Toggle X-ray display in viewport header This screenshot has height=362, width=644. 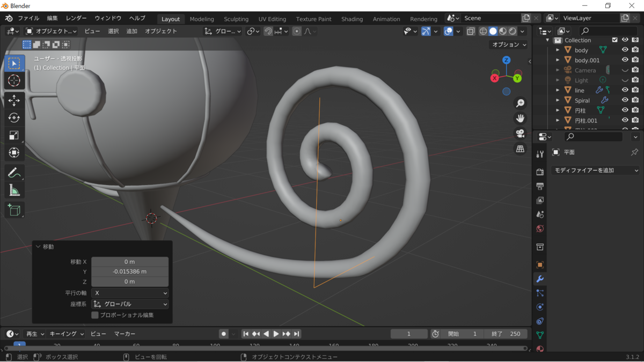[x=470, y=31]
